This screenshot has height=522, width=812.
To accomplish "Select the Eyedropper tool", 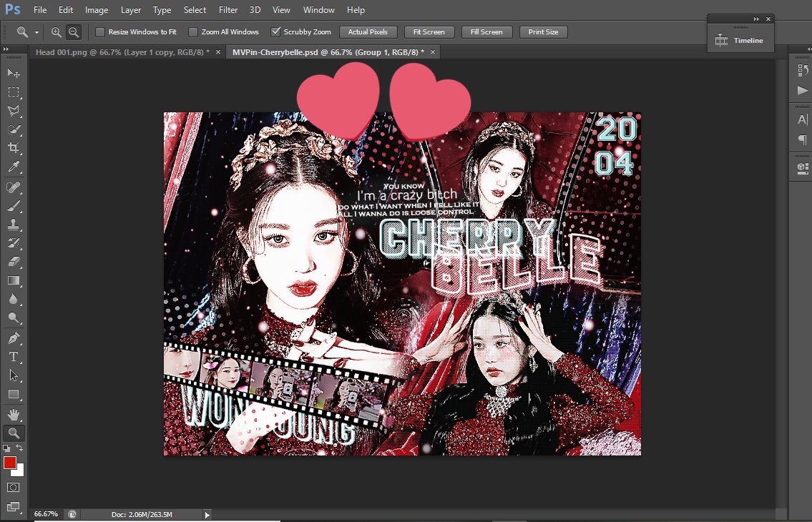I will (14, 167).
